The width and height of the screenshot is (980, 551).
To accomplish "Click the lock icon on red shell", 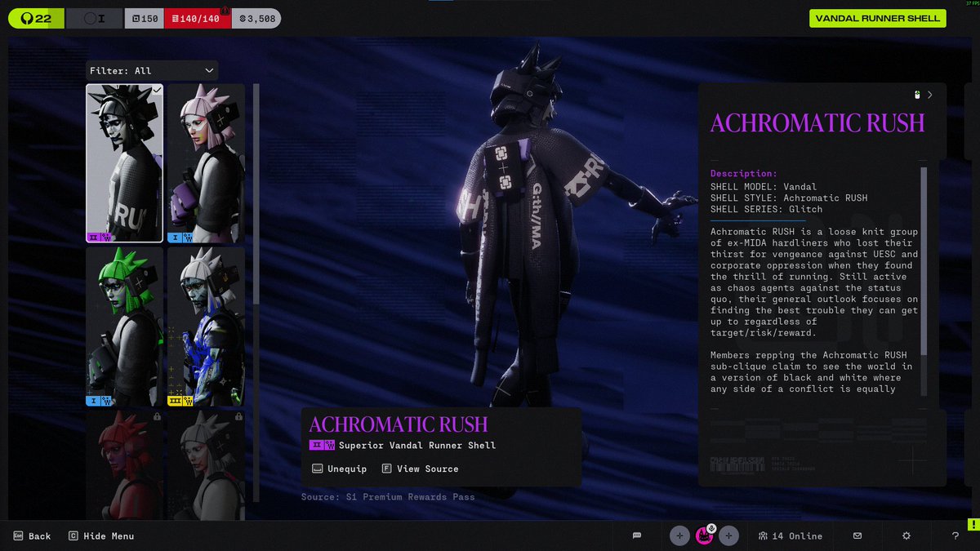I will 157,416.
